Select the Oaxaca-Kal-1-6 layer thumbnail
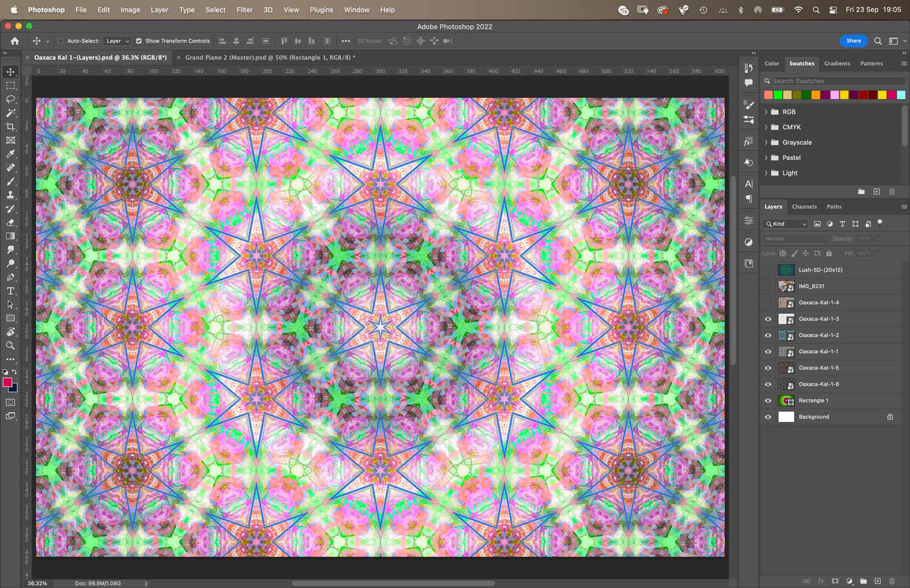 coord(786,384)
